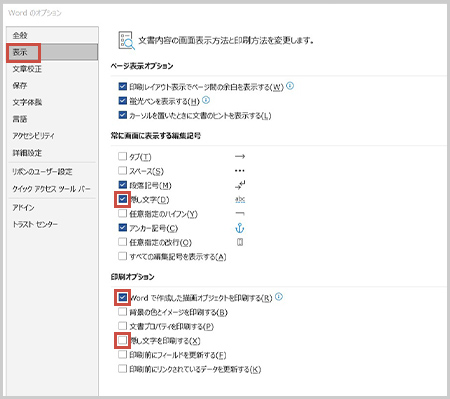This screenshot has width=450, height=399.
Task: Select the 表示 category in sidebar
Action: (52, 52)
